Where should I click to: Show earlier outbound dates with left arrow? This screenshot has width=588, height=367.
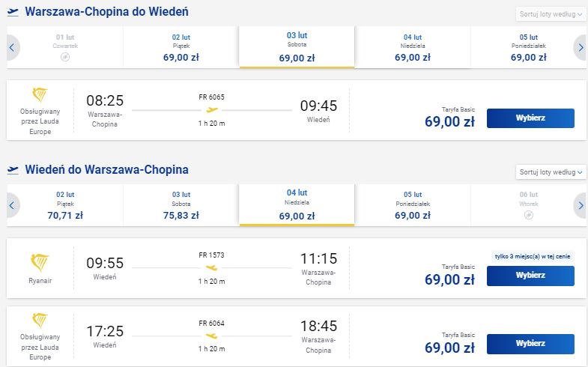(x=12, y=48)
